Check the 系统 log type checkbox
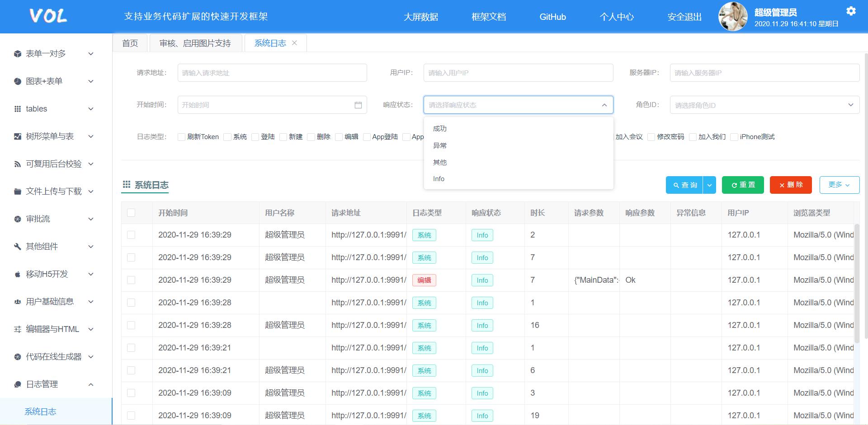Screen dimensions: 868x425 [x=227, y=136]
